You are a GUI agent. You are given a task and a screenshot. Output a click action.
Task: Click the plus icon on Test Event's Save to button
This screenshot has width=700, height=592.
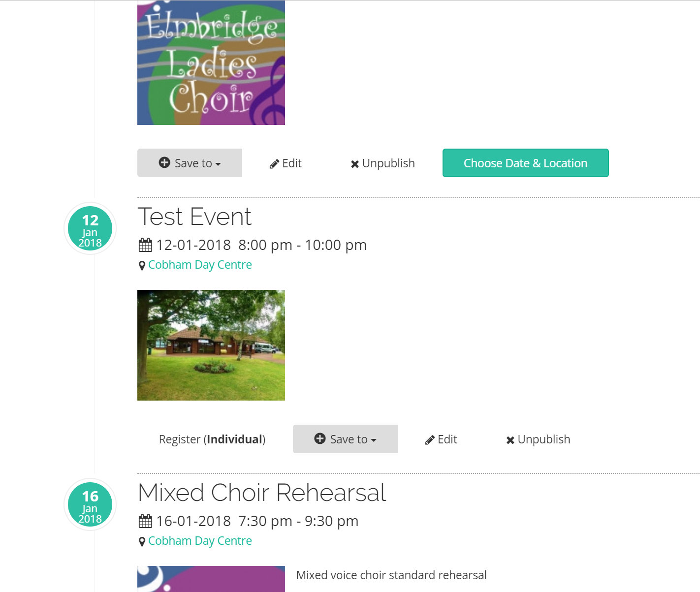tap(320, 438)
